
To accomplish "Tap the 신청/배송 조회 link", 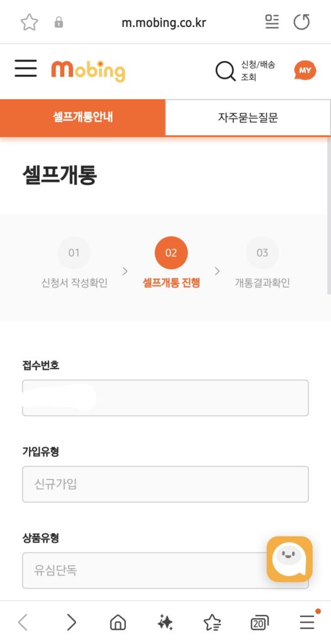I will point(258,71).
